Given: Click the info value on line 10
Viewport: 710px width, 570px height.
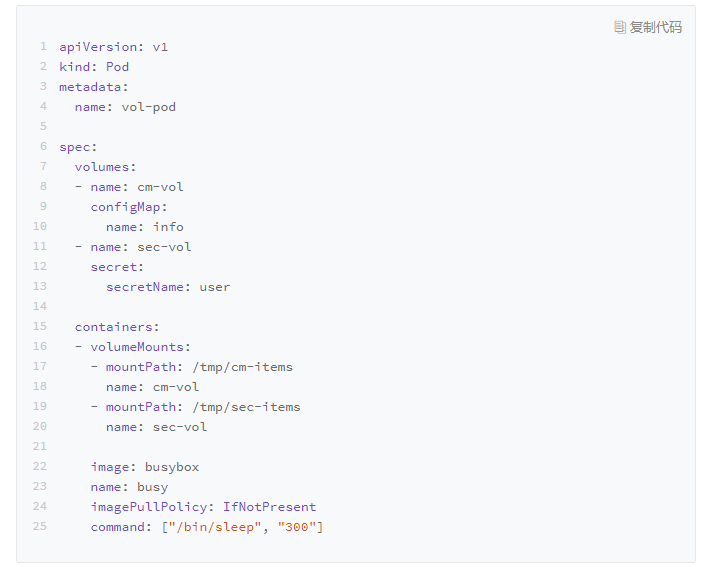Looking at the screenshot, I should click(x=168, y=227).
